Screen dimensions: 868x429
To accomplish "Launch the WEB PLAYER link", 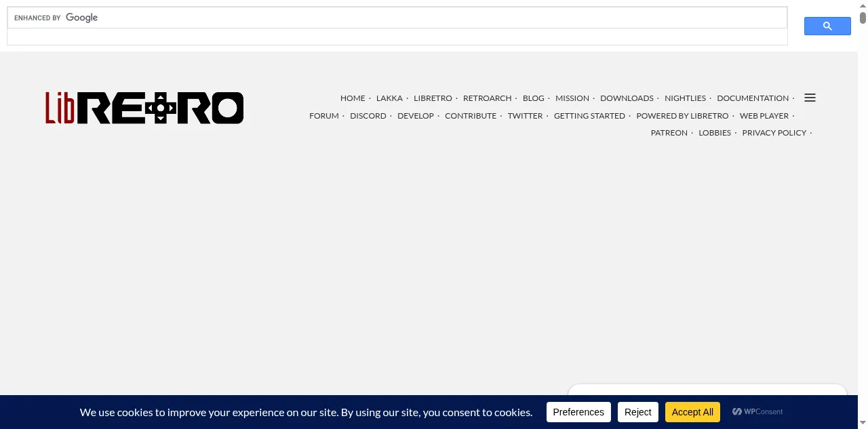I will [764, 116].
